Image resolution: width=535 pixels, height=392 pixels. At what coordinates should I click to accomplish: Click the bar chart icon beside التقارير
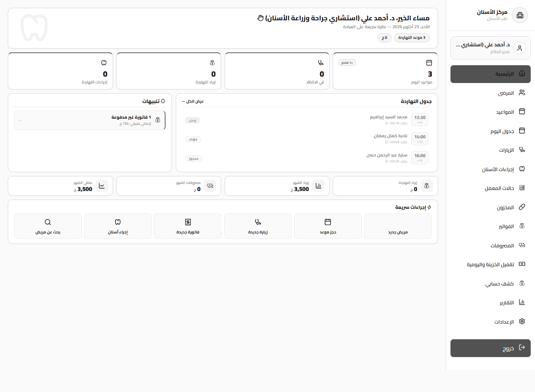click(x=522, y=302)
